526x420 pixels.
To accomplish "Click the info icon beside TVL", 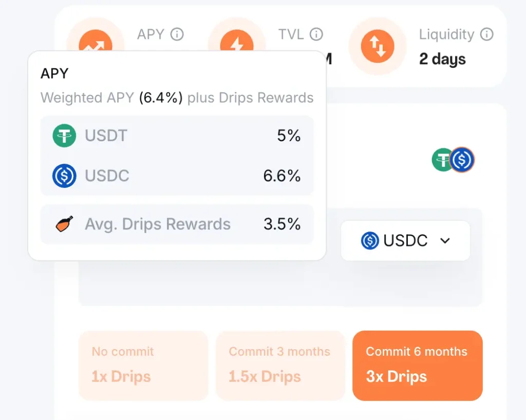I will pos(316,34).
